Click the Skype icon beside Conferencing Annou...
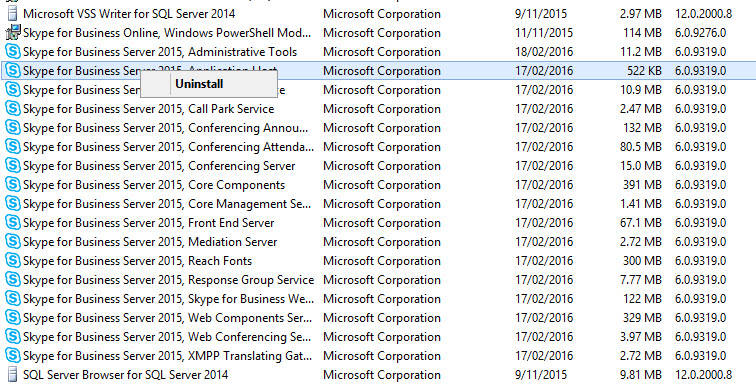The width and height of the screenshot is (756, 386). pyautogui.click(x=13, y=128)
